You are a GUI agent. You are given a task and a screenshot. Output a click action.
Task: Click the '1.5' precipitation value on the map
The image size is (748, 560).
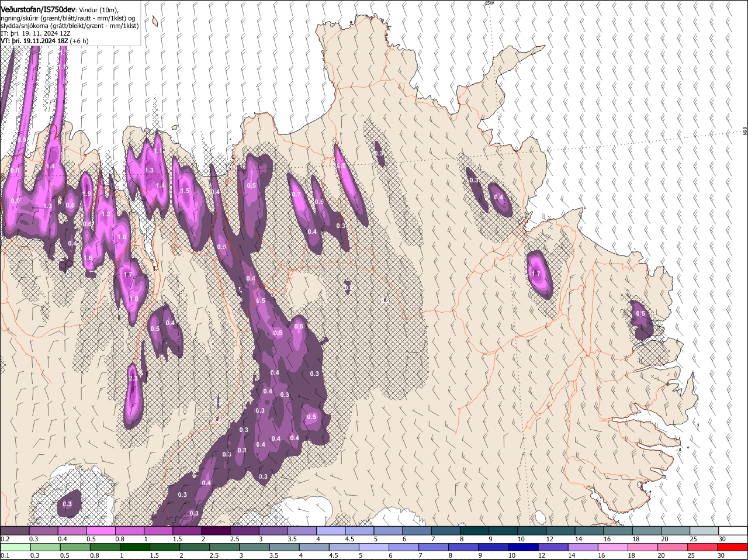pyautogui.click(x=185, y=191)
